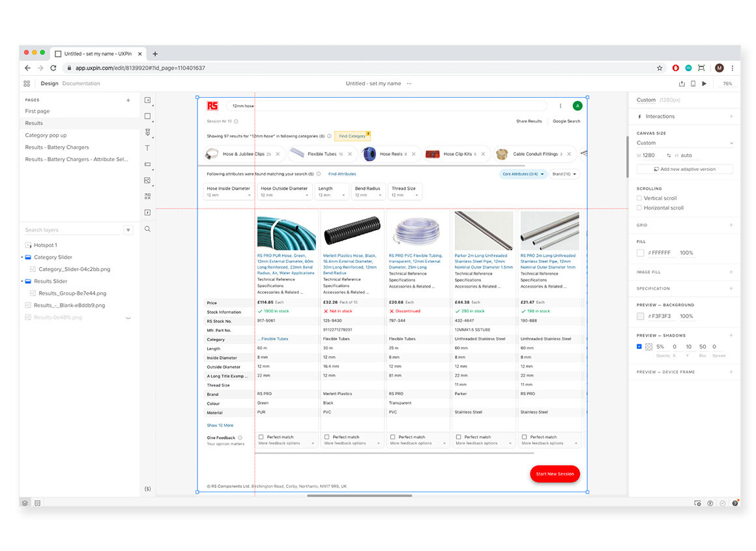The image size is (756, 551).
Task: Select the Text tool
Action: click(x=147, y=148)
